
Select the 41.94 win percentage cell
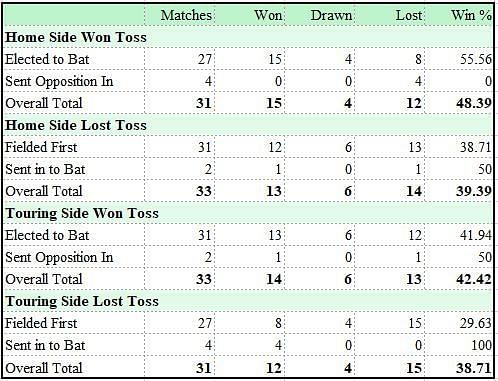[x=476, y=235]
